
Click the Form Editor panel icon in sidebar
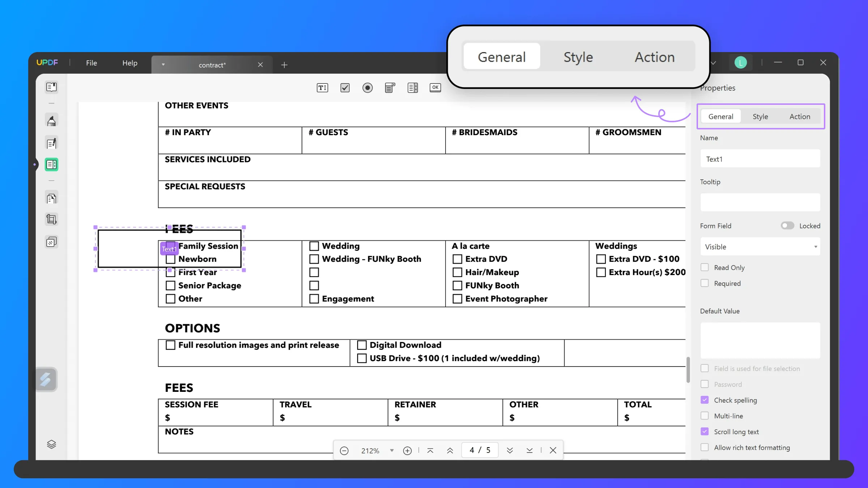point(51,164)
